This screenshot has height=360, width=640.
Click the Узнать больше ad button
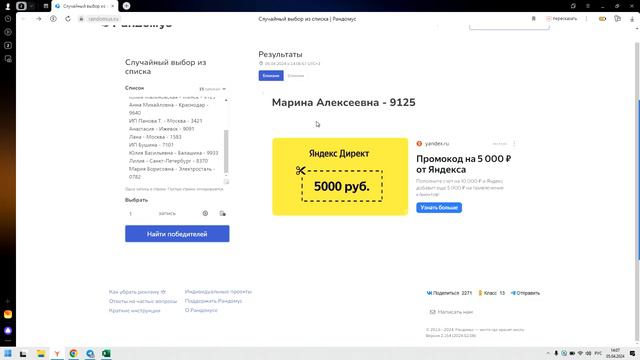[x=439, y=207]
